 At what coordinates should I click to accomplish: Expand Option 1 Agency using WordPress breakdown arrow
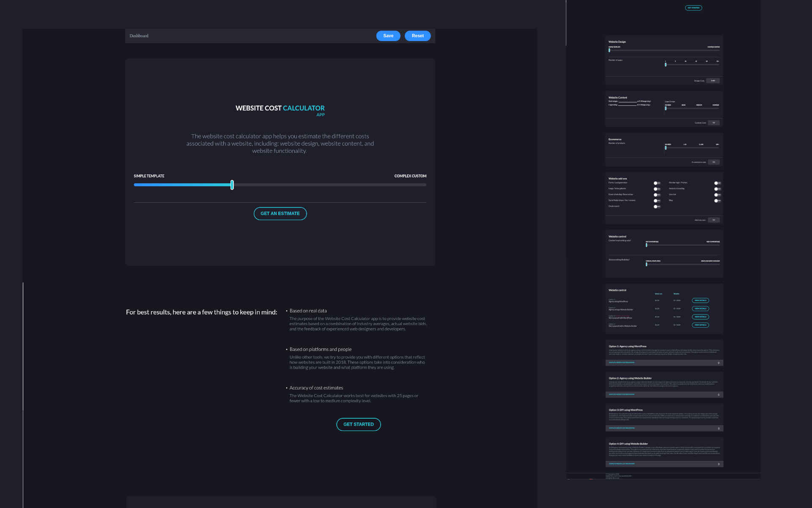[719, 363]
